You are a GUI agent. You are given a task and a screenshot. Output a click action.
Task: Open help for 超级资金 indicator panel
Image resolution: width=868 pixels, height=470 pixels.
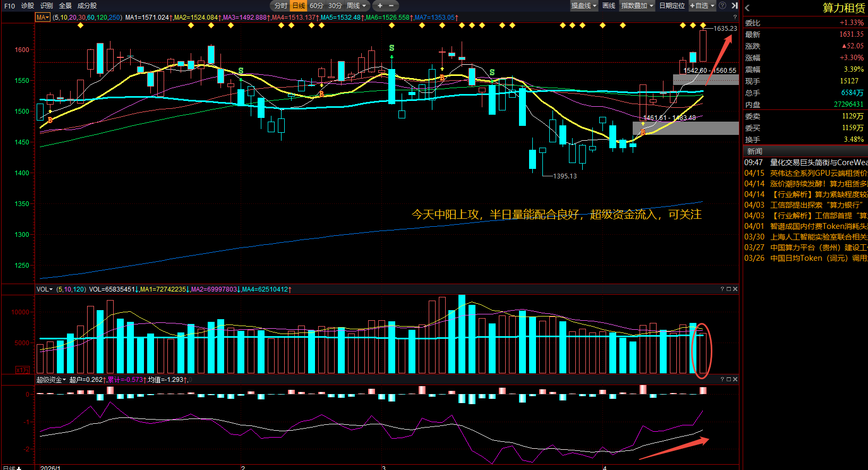722,379
